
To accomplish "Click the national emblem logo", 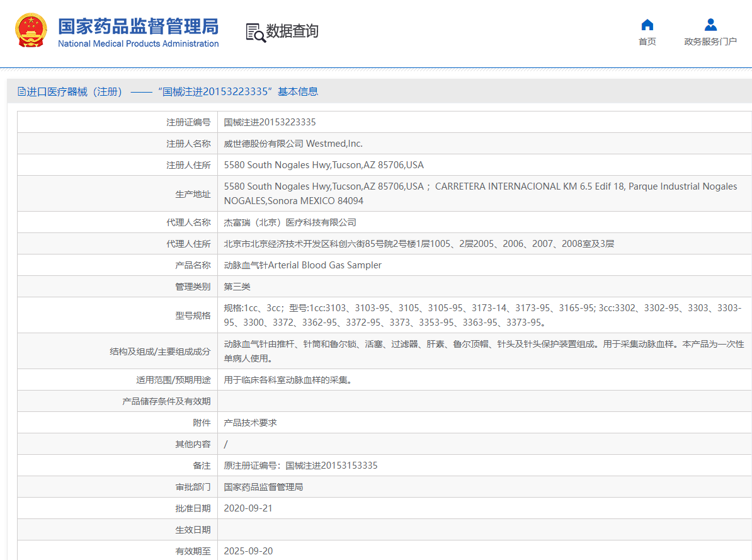I will tap(31, 30).
